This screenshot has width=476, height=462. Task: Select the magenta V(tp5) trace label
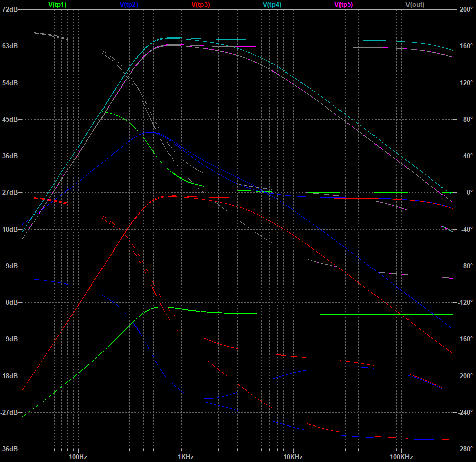344,4
